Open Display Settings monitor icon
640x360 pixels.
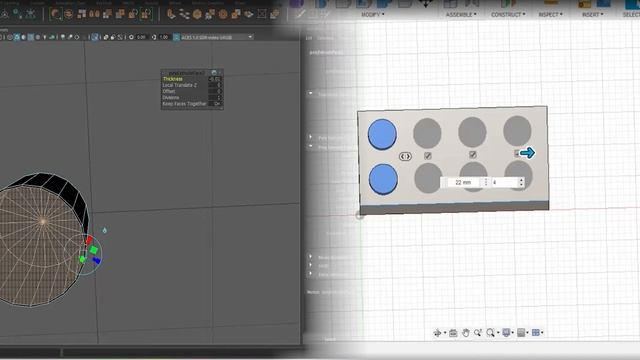click(x=506, y=333)
